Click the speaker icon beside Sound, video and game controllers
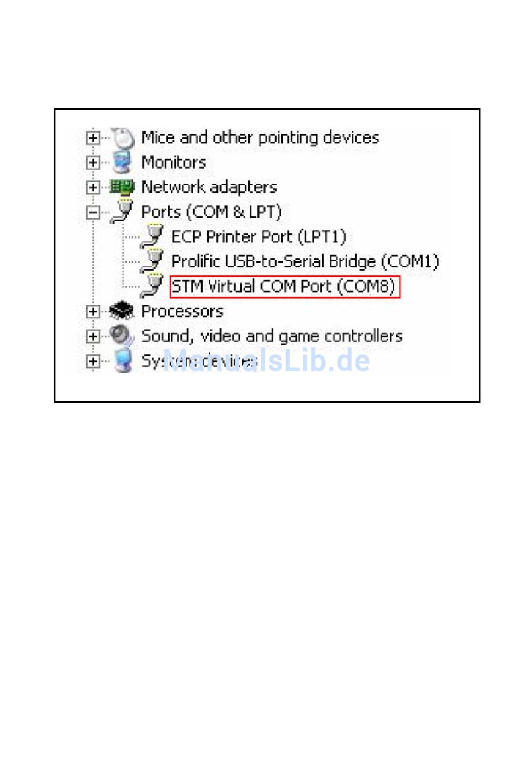The width and height of the screenshot is (532, 780). (x=122, y=336)
